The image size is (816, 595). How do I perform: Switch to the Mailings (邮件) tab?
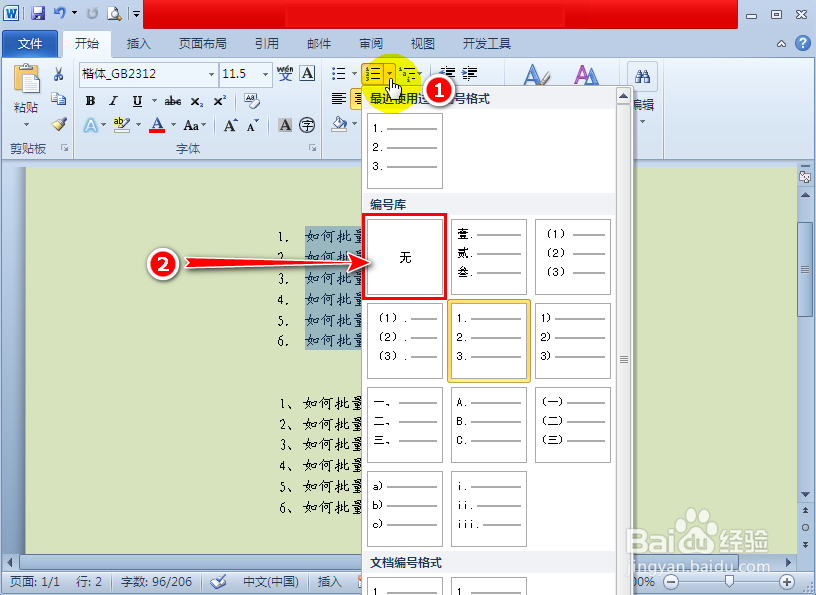tap(319, 44)
